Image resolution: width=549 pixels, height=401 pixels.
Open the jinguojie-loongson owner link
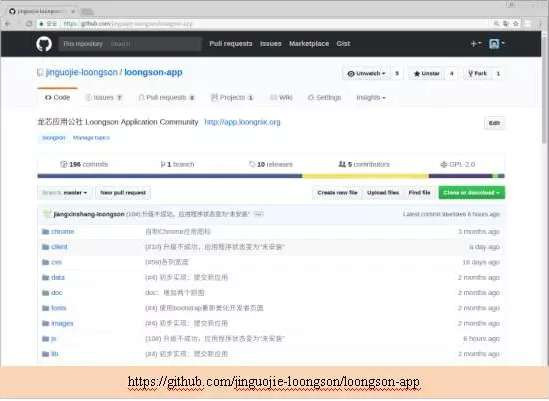[x=82, y=72]
